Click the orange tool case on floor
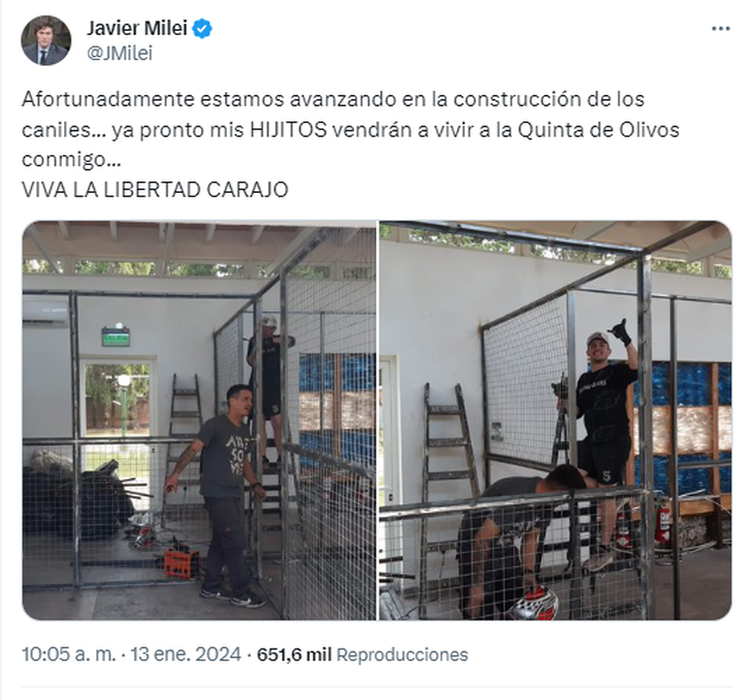The width and height of the screenshot is (747, 700). pos(181,563)
